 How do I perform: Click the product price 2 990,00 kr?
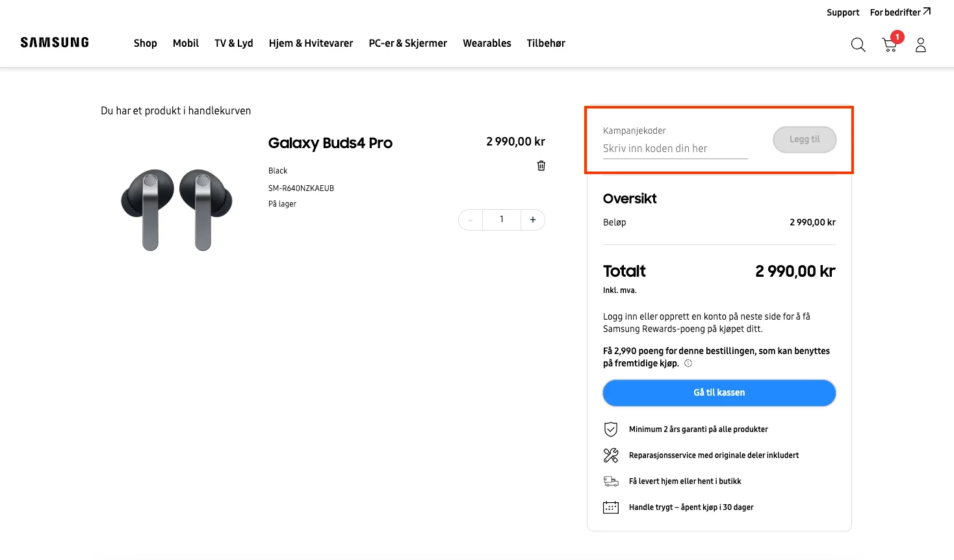pos(516,142)
